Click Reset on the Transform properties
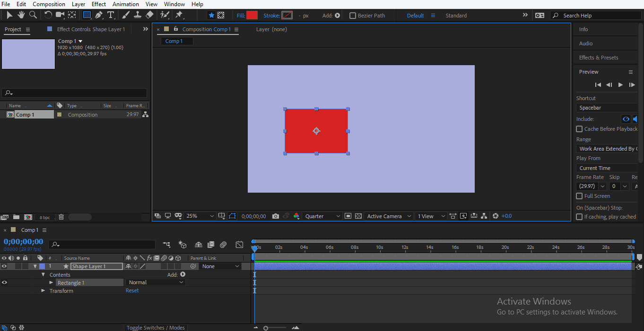The image size is (644, 331). 132,290
